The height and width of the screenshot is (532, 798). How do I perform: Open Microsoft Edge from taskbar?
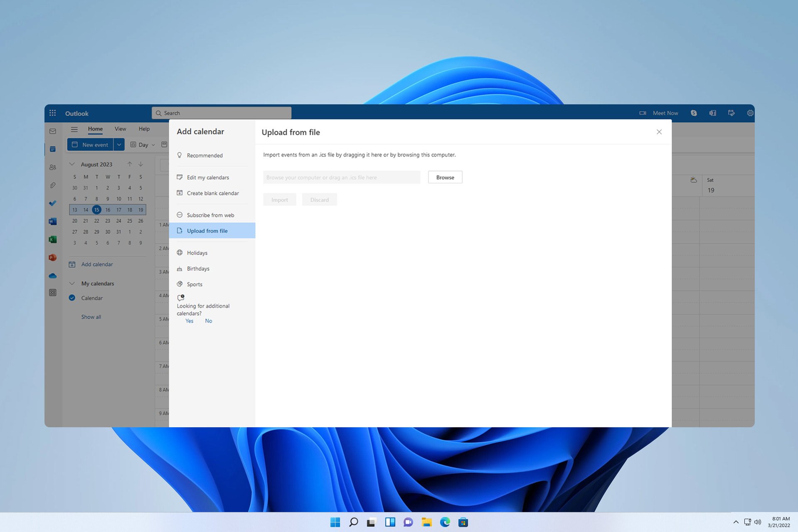445,522
